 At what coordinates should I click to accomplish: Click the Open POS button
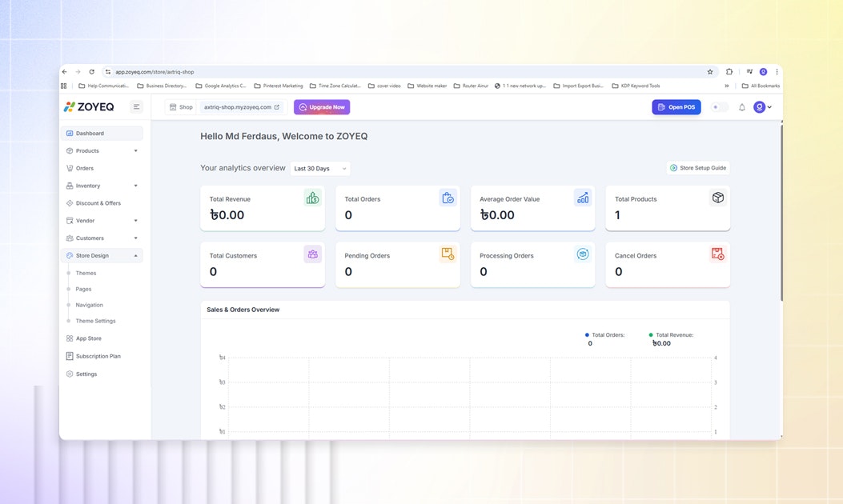(676, 107)
